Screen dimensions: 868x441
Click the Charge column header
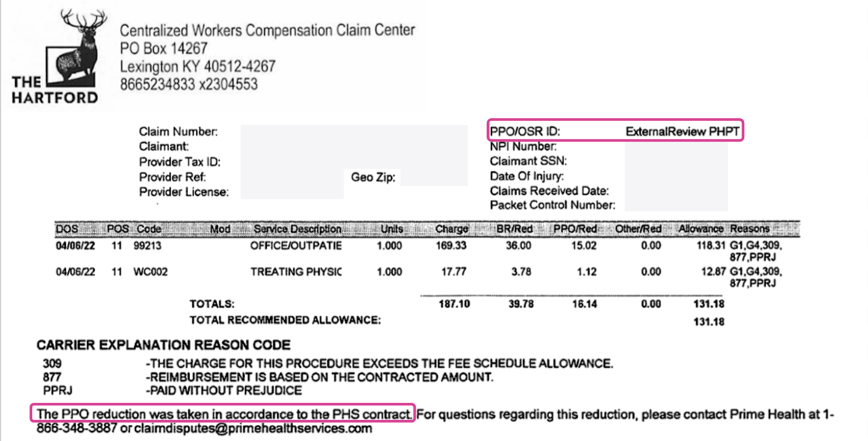452,229
